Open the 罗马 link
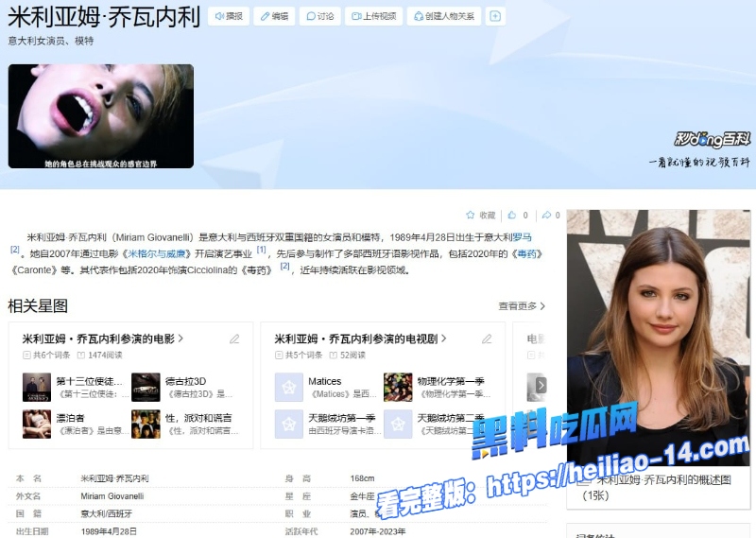 tap(522, 237)
